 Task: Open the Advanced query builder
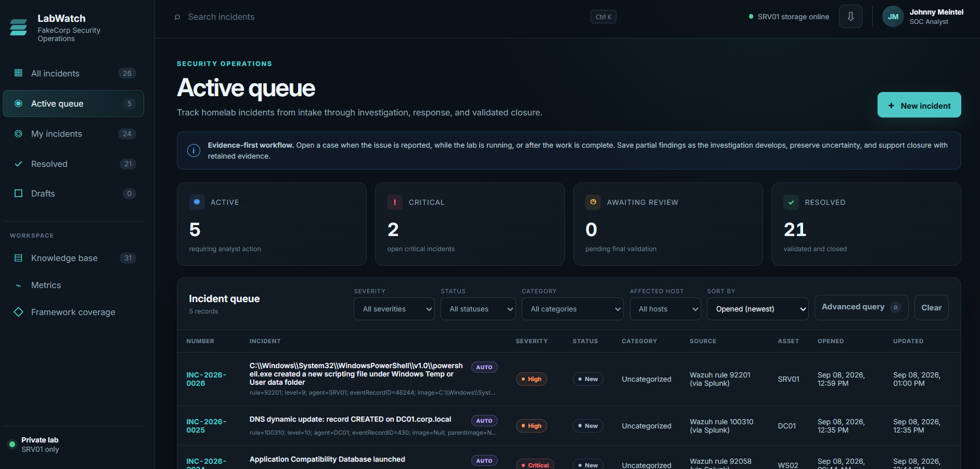861,307
